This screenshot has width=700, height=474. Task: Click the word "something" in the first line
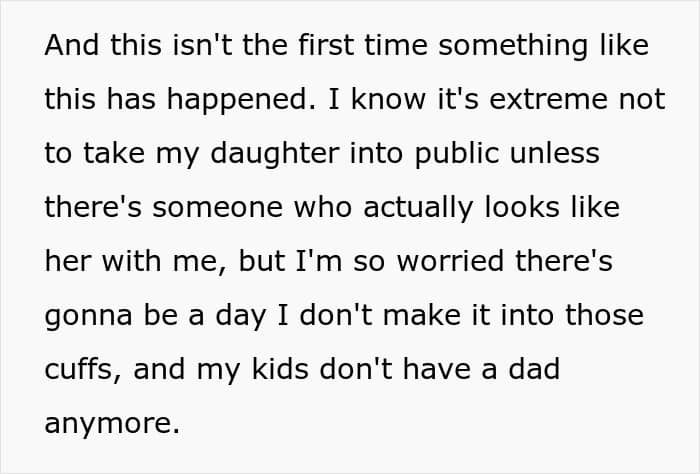pyautogui.click(x=512, y=47)
